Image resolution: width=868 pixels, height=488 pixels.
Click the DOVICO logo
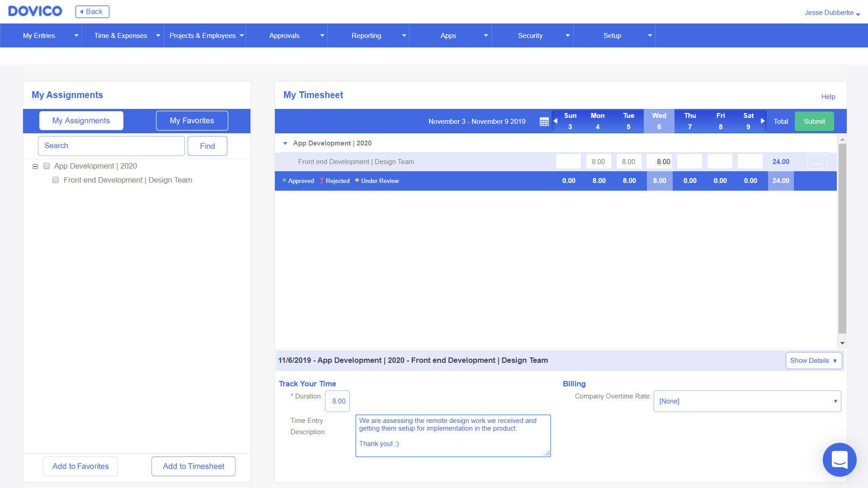click(35, 11)
